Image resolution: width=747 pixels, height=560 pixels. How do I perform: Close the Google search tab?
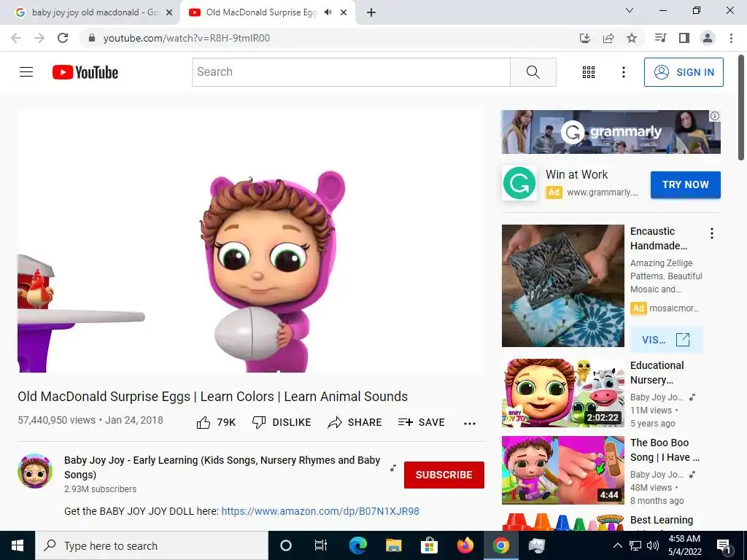coord(169,13)
